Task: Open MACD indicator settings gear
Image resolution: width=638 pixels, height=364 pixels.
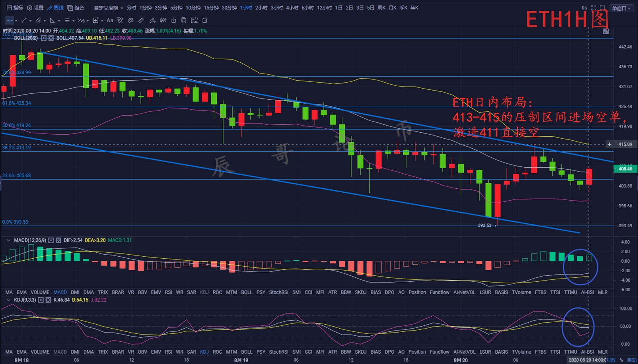Action: [x=51, y=240]
